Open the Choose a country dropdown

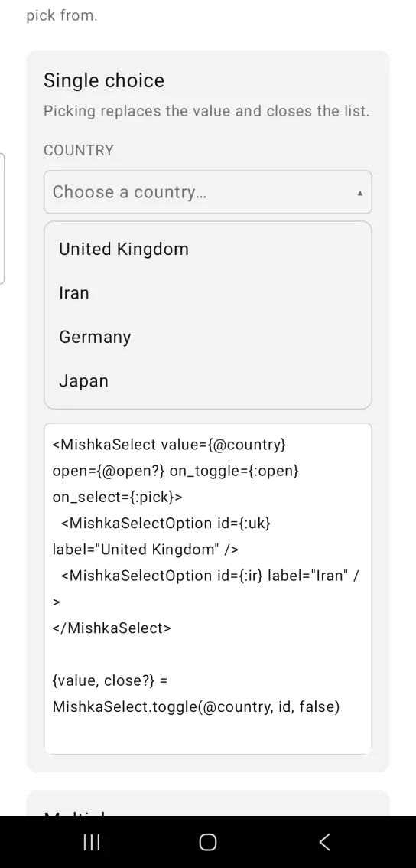pyautogui.click(x=207, y=192)
